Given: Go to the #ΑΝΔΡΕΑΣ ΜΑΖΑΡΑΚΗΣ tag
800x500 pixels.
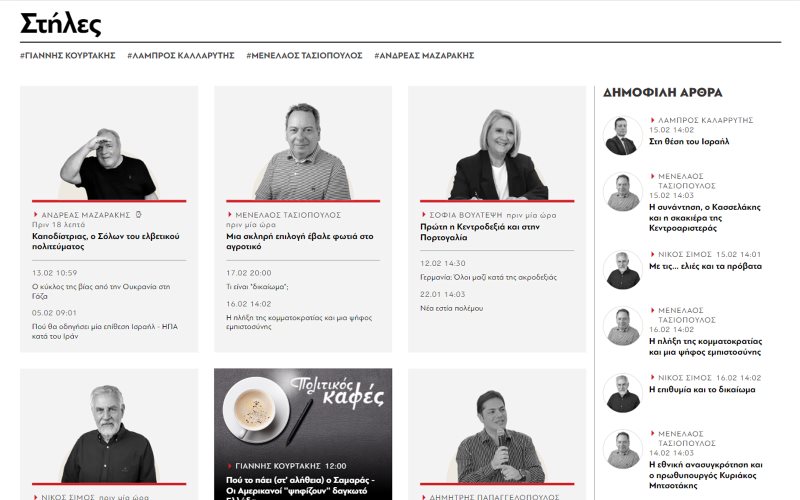Looking at the screenshot, I should point(424,55).
